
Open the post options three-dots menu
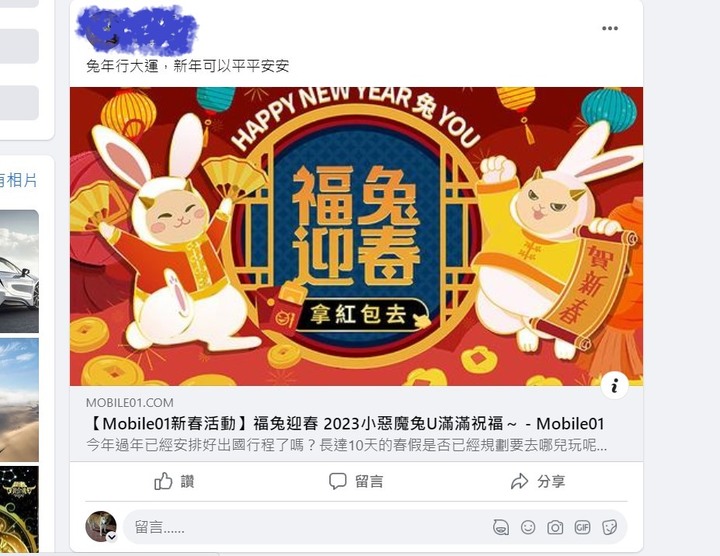pyautogui.click(x=610, y=28)
